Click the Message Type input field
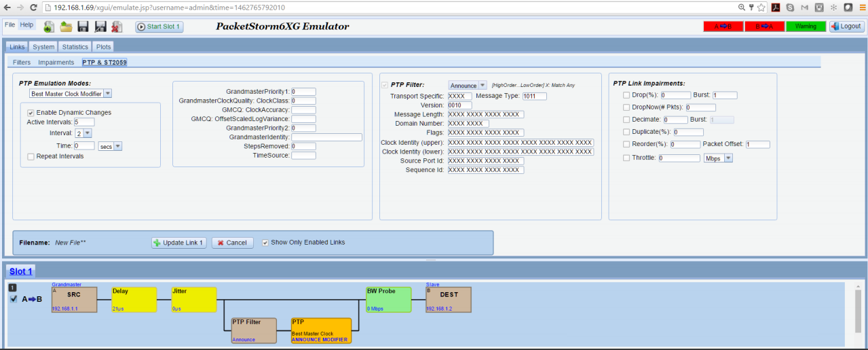The width and height of the screenshot is (868, 350). tap(534, 96)
